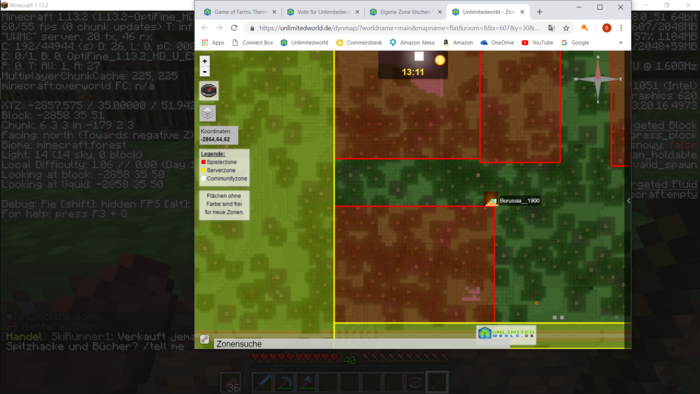Click the Communityzone legend entry

pyautogui.click(x=224, y=178)
